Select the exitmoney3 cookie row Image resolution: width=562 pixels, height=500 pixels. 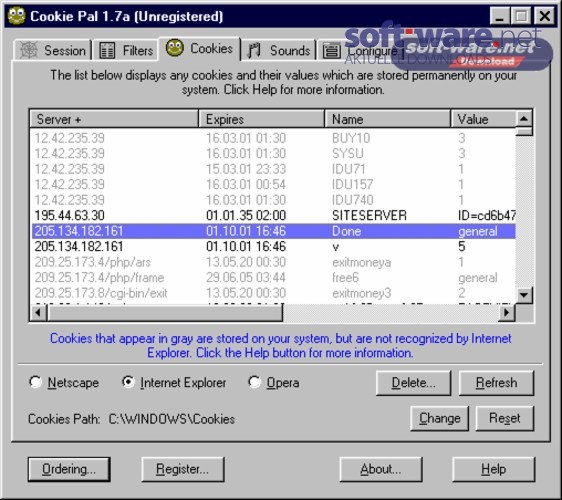pyautogui.click(x=273, y=293)
